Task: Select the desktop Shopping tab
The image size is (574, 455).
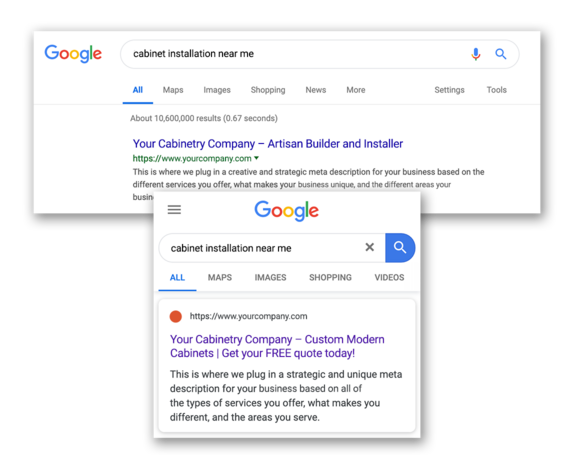Action: click(268, 90)
